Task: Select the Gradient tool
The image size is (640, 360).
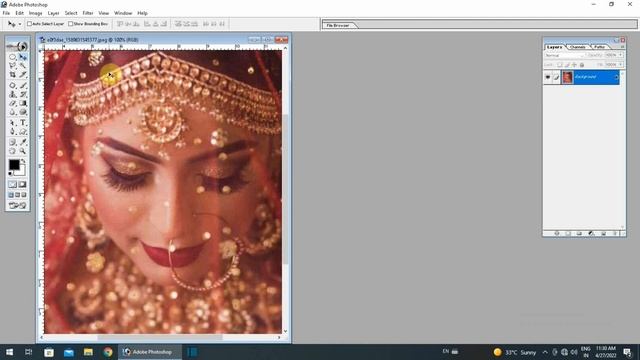Action: coord(23,103)
